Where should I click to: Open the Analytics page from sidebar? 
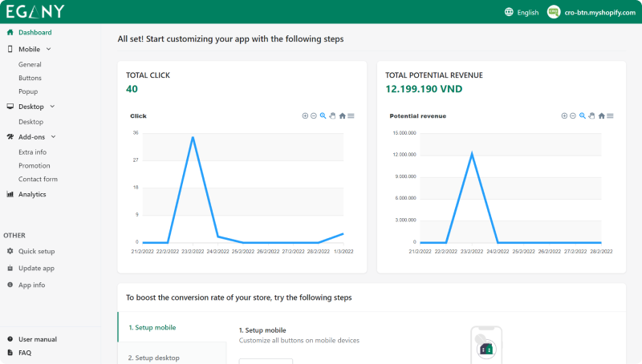32,194
